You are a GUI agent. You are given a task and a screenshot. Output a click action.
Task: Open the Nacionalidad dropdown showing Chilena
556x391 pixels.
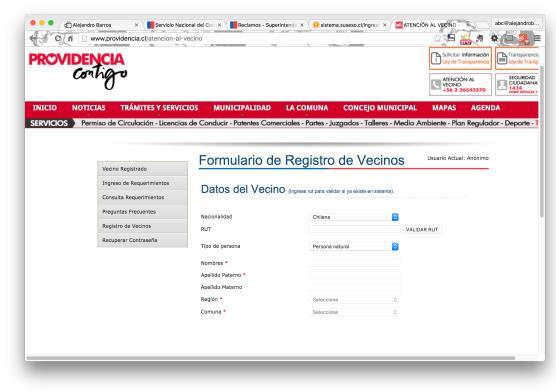(x=355, y=217)
